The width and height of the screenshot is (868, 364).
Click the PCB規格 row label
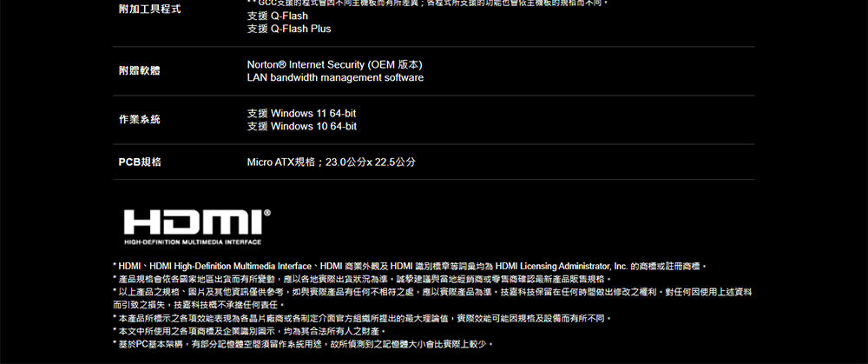click(140, 162)
